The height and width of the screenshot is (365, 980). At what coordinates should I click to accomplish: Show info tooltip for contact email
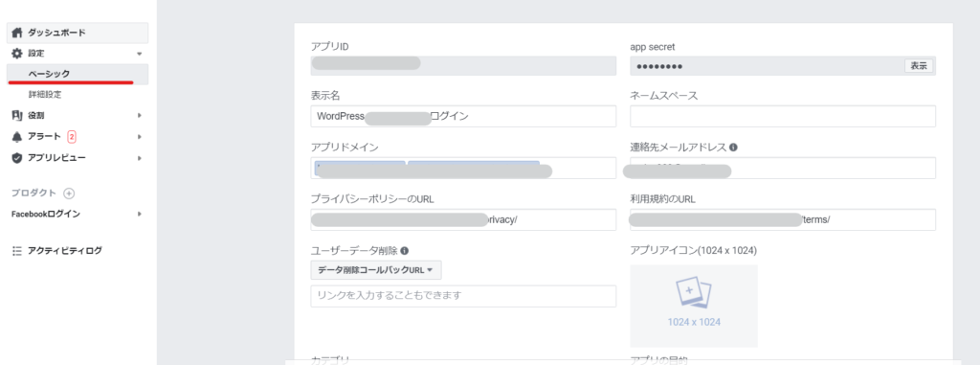point(733,148)
